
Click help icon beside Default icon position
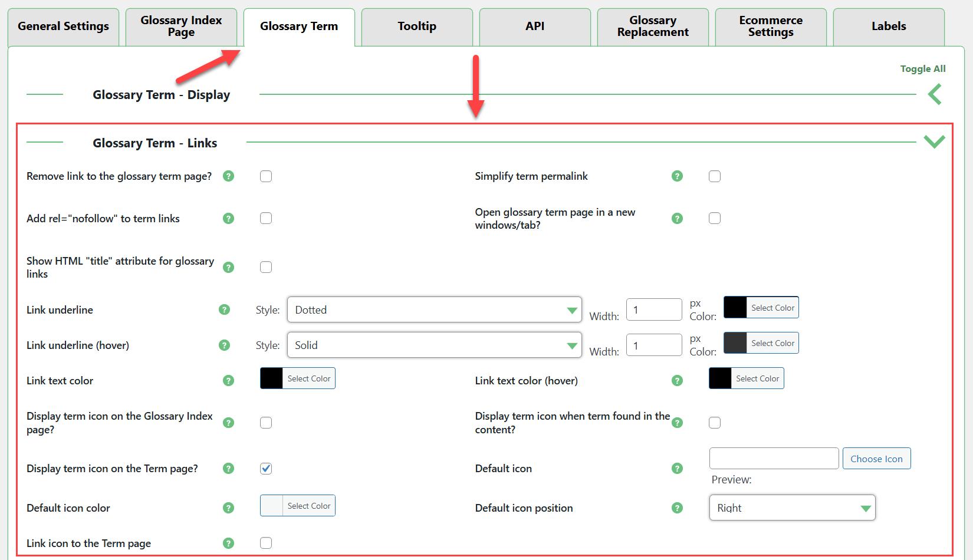pos(677,508)
